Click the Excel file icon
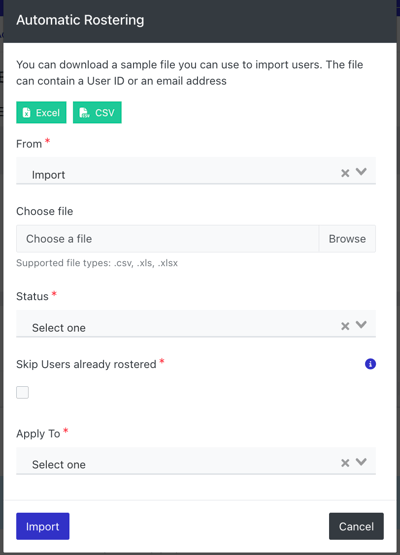 pos(27,113)
